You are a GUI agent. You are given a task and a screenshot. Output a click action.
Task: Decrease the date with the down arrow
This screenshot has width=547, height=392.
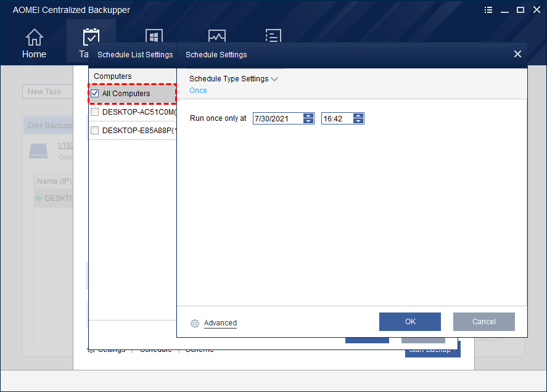pyautogui.click(x=308, y=121)
